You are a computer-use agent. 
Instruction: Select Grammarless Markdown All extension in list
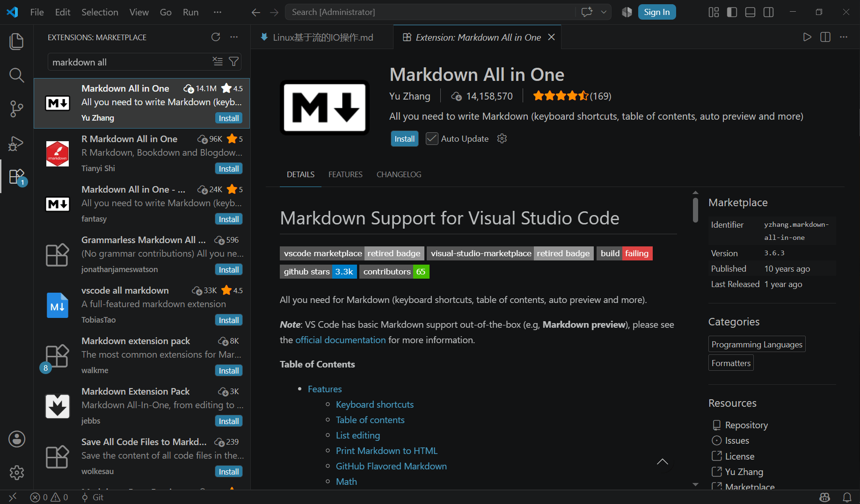[142, 255]
